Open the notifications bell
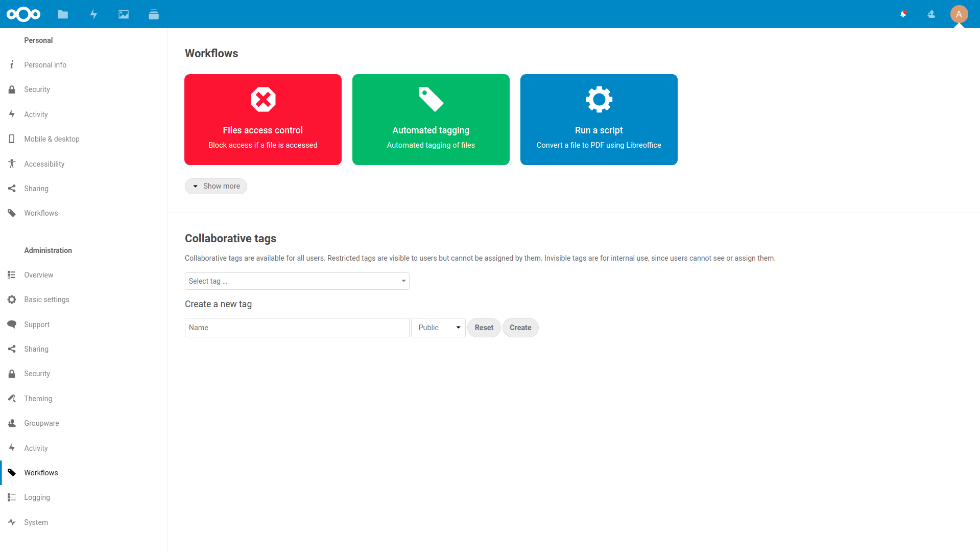Viewport: 980px width, 552px height. pyautogui.click(x=903, y=14)
